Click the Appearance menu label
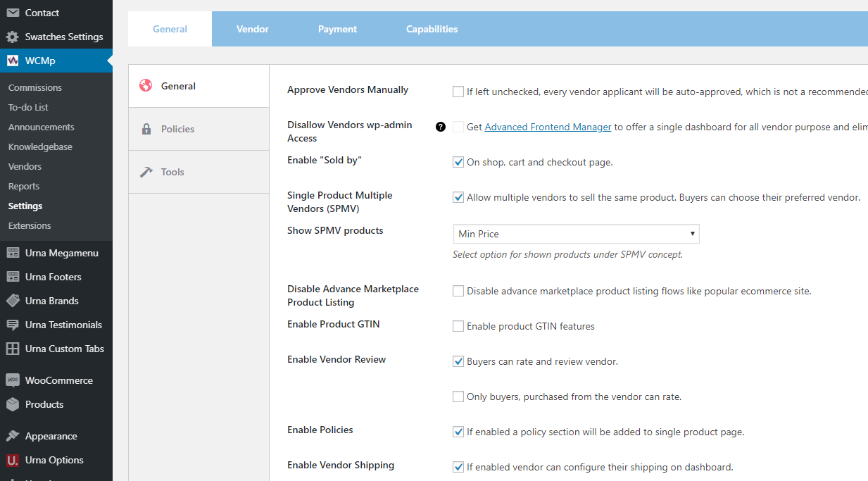 (51, 436)
